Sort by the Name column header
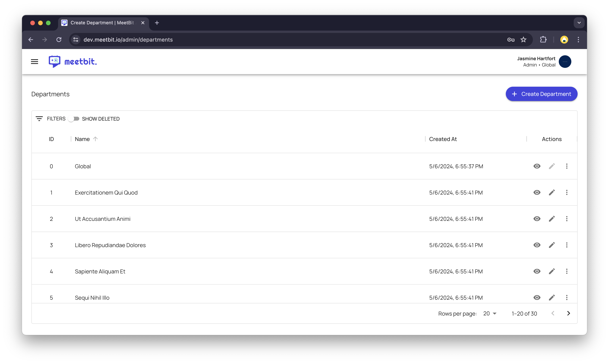 [82, 139]
